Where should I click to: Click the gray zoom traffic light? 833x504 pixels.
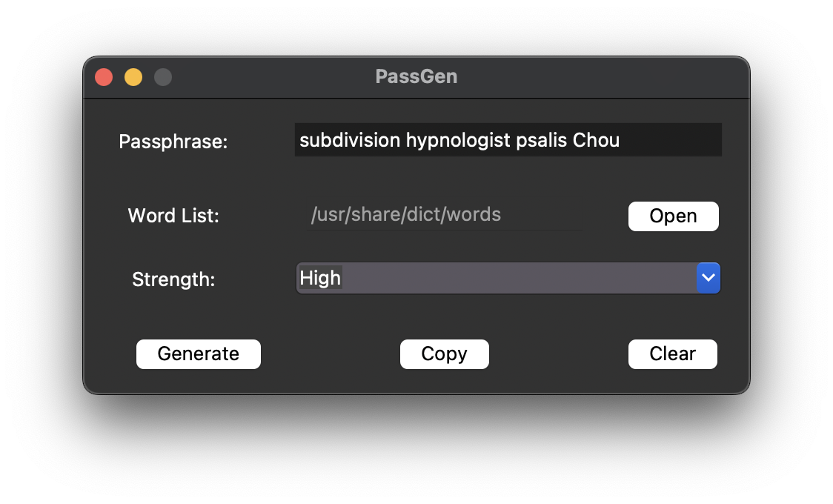[x=163, y=76]
